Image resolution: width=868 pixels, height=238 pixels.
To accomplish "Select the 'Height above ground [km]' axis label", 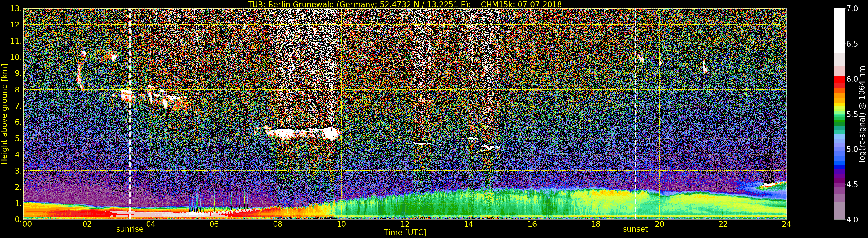I will [x=4, y=114].
